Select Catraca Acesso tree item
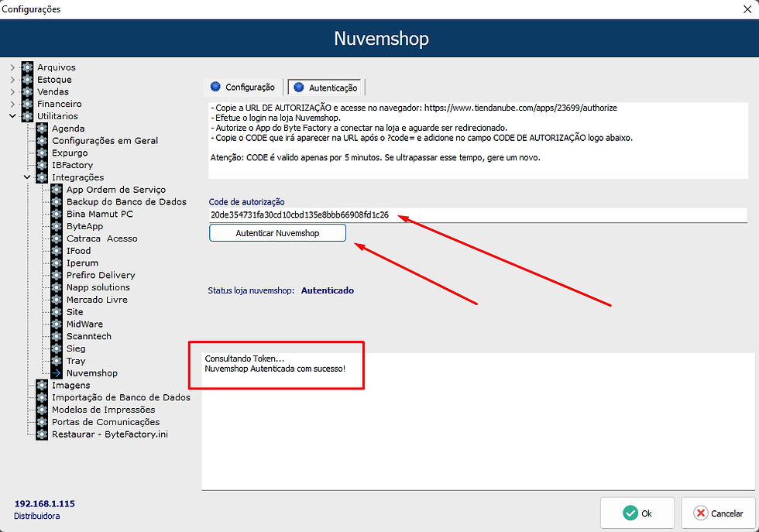The width and height of the screenshot is (759, 532). [x=102, y=239]
